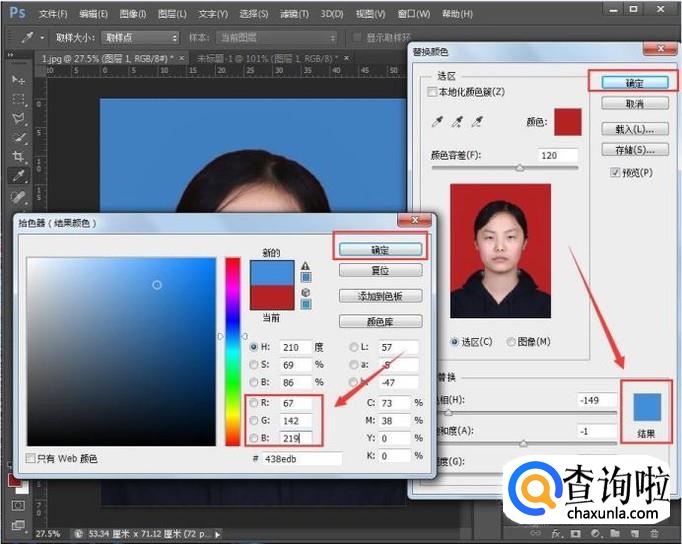The image size is (682, 544).
Task: Select the Healing Brush bandage tool
Action: (x=18, y=197)
